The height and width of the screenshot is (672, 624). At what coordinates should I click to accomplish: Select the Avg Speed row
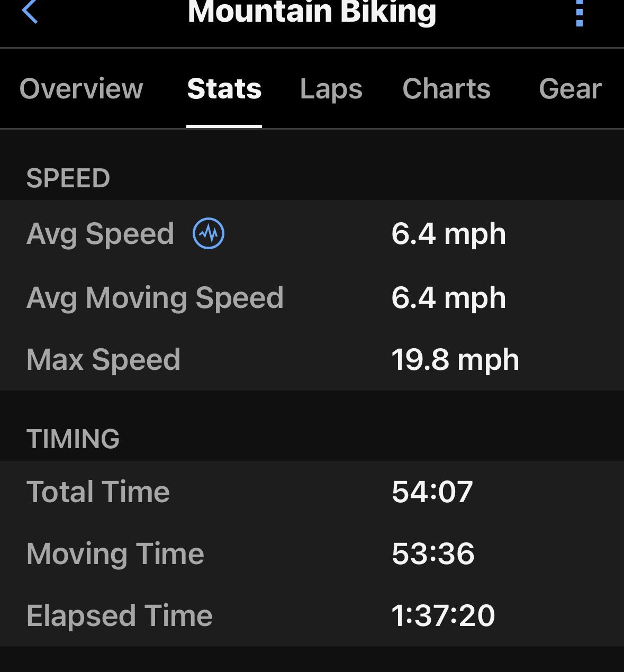(312, 233)
